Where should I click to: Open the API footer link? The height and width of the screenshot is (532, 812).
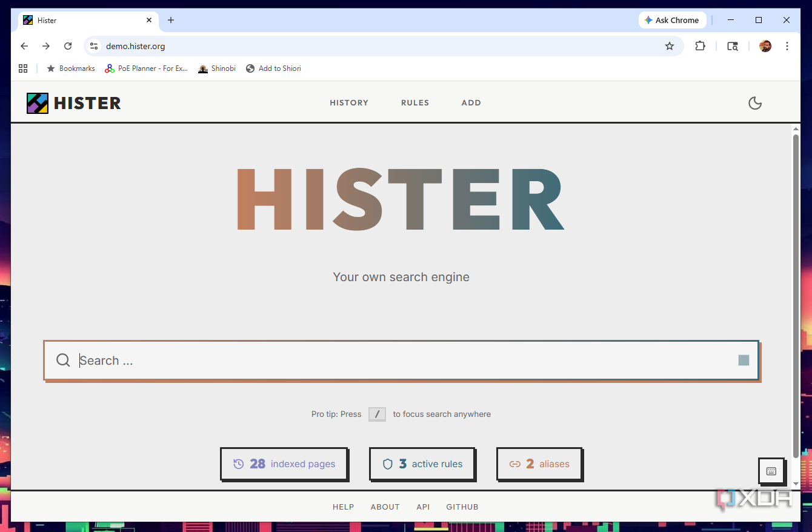[x=423, y=507]
